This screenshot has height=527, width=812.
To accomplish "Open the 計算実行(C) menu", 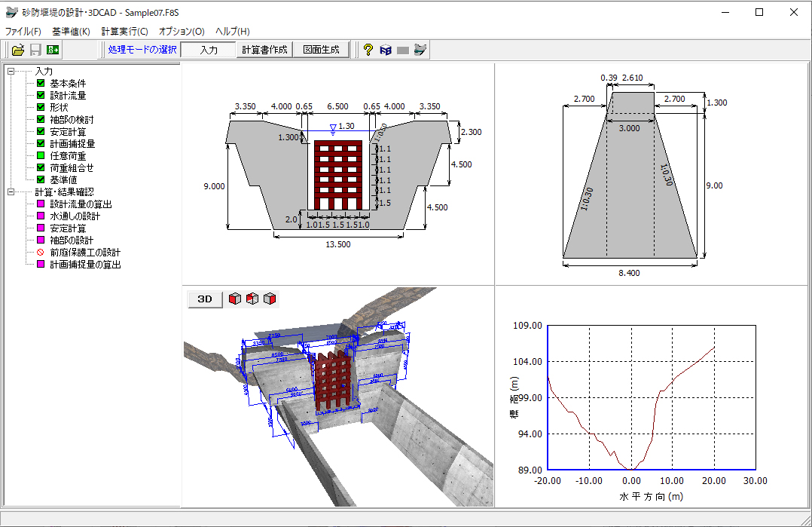I will (124, 32).
